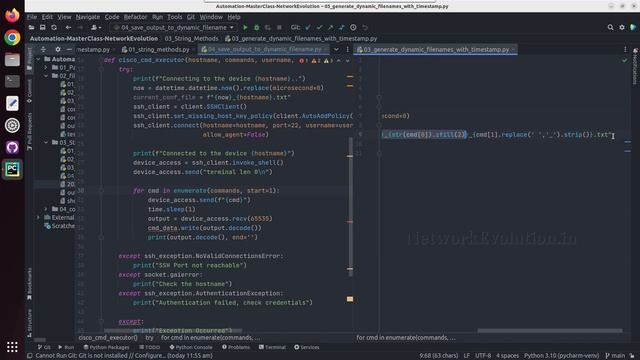
Task: Run the current configuration with the green play icon
Action: tap(245, 27)
